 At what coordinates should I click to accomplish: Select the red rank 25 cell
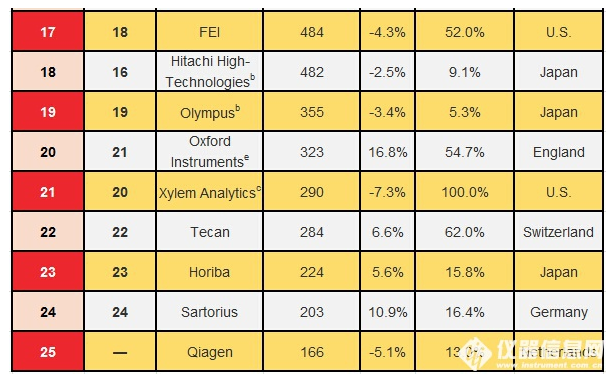coord(48,352)
